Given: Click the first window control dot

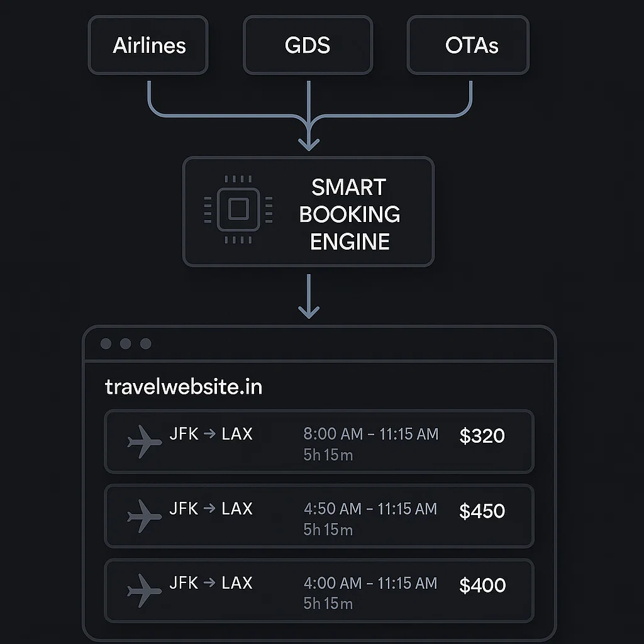Looking at the screenshot, I should (106, 343).
